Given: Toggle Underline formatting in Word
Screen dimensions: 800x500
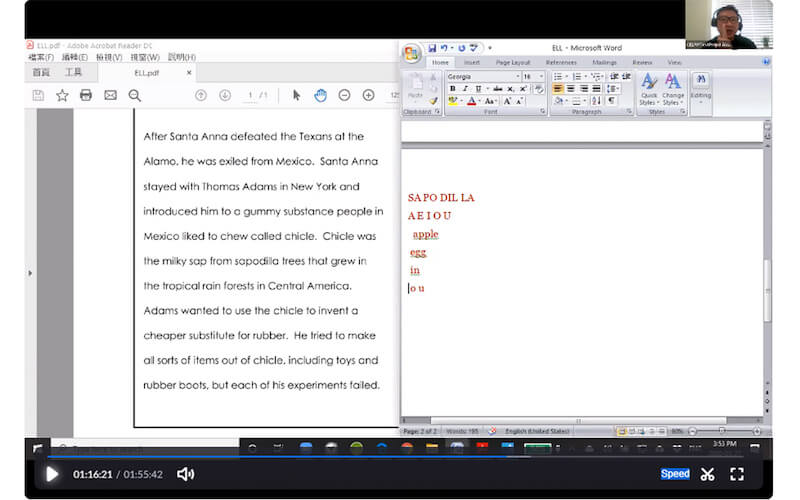Looking at the screenshot, I should 476,89.
